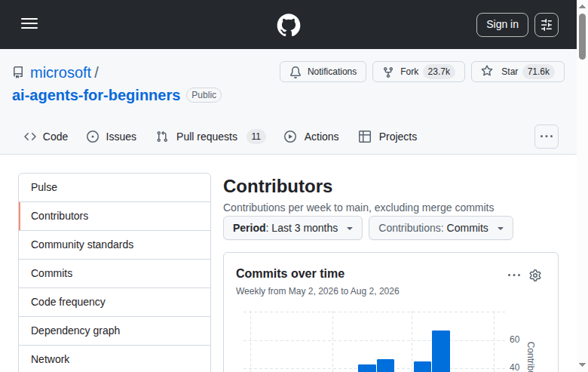Viewport: 588px width, 372px height.
Task: Star the repository (71.6k)
Action: 517,72
